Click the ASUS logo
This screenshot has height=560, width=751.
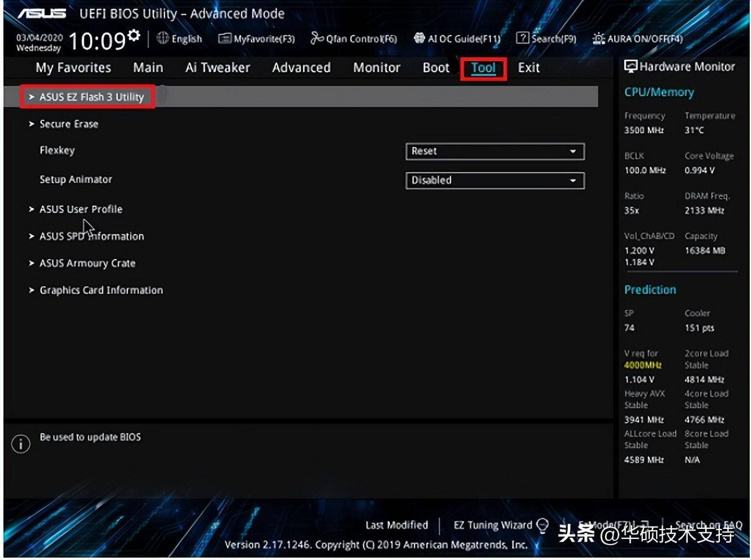(42, 13)
